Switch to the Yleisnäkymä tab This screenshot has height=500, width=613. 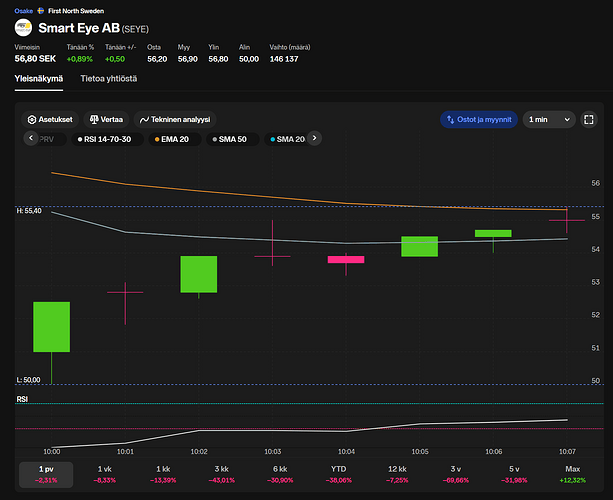(x=39, y=79)
